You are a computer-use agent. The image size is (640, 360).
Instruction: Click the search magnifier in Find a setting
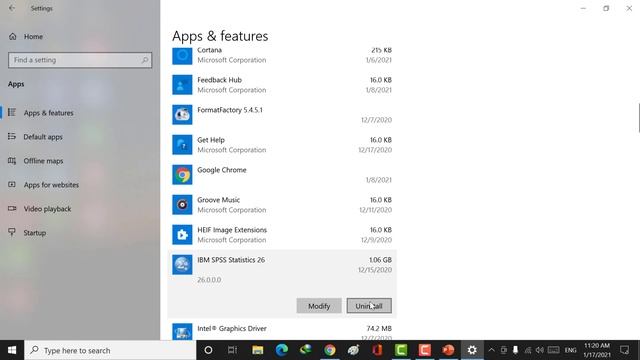tap(144, 60)
